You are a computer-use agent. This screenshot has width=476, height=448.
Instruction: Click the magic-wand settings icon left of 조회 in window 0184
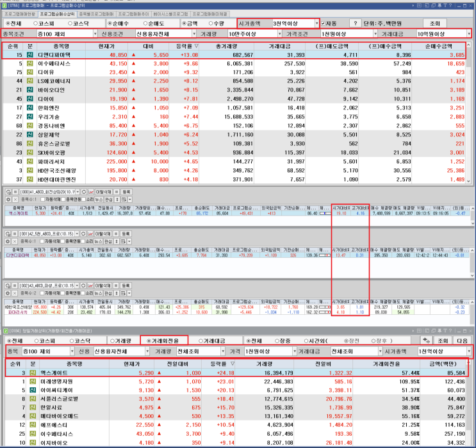coord(426,340)
